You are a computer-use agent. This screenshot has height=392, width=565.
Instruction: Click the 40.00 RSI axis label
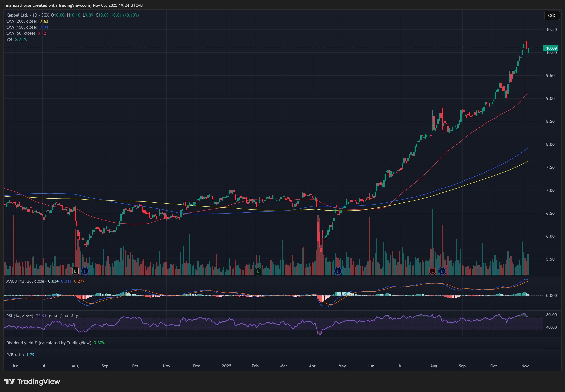click(551, 327)
